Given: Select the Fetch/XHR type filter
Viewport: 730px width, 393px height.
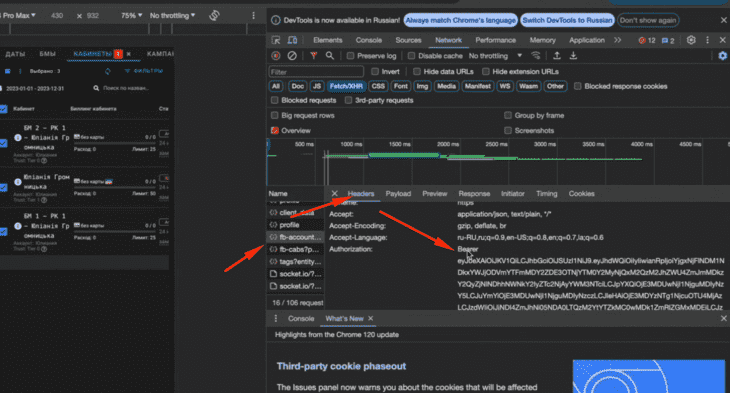Looking at the screenshot, I should (x=346, y=86).
